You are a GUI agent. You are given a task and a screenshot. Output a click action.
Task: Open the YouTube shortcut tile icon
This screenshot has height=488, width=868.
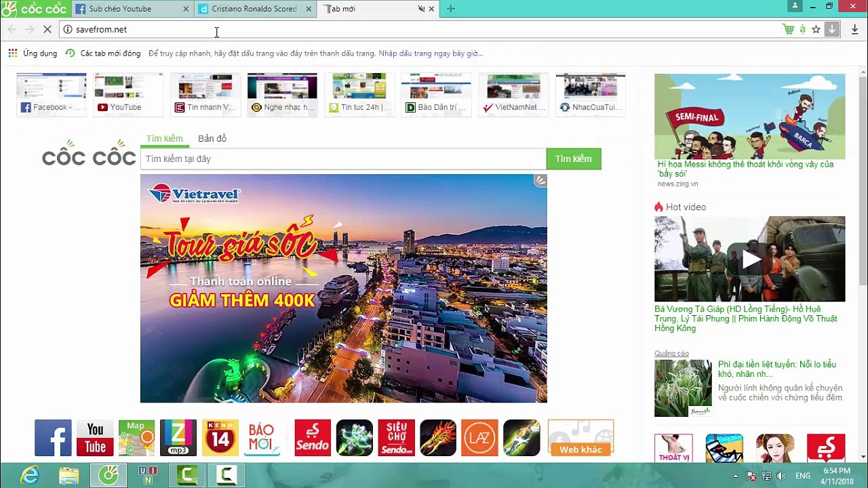pos(95,438)
